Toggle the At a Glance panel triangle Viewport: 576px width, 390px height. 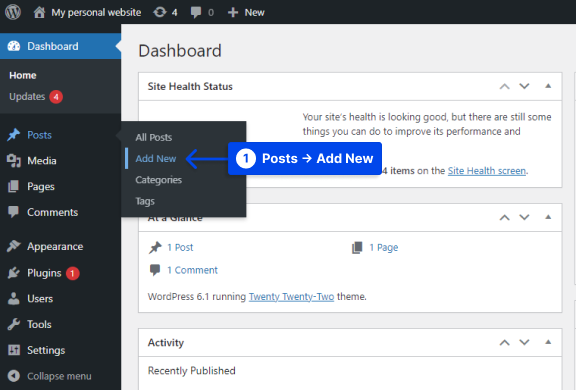(x=548, y=217)
